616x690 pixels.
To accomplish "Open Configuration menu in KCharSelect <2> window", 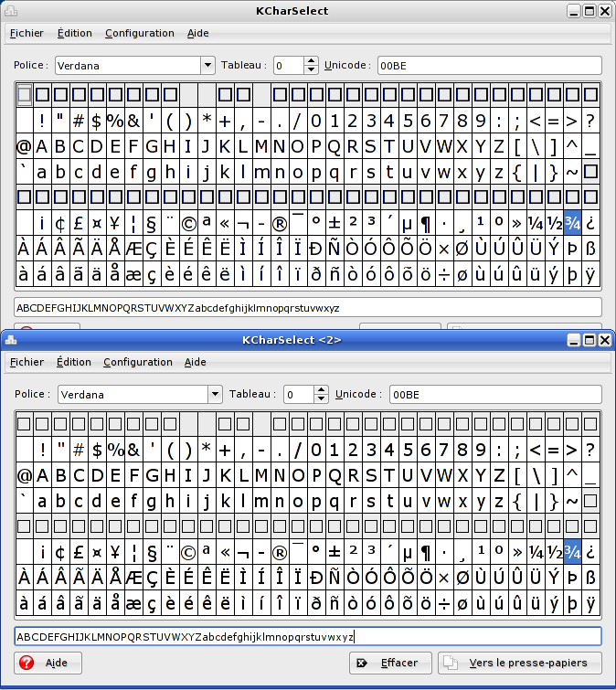I will [138, 362].
